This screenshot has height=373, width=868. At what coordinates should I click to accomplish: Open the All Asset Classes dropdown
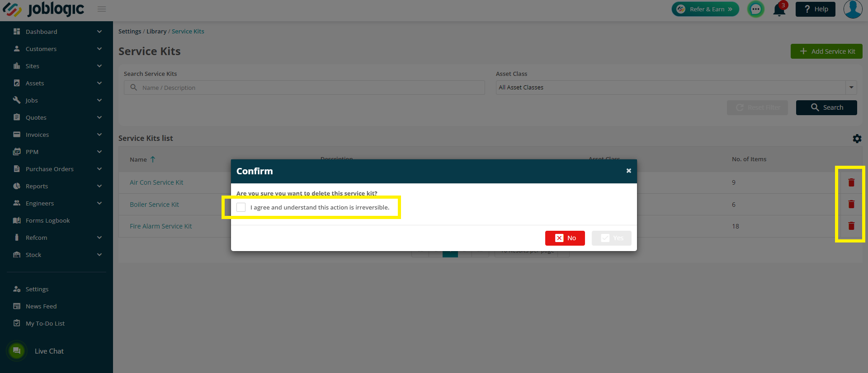click(676, 88)
